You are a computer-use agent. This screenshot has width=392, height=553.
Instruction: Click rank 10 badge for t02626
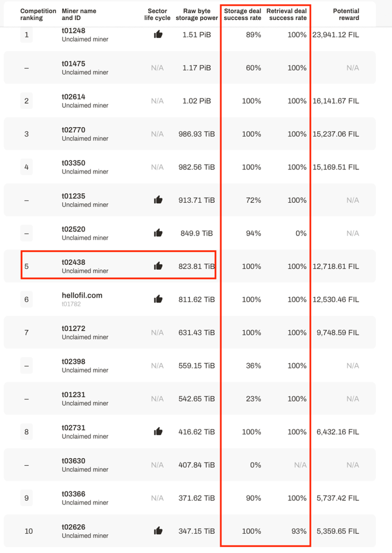[x=29, y=531]
